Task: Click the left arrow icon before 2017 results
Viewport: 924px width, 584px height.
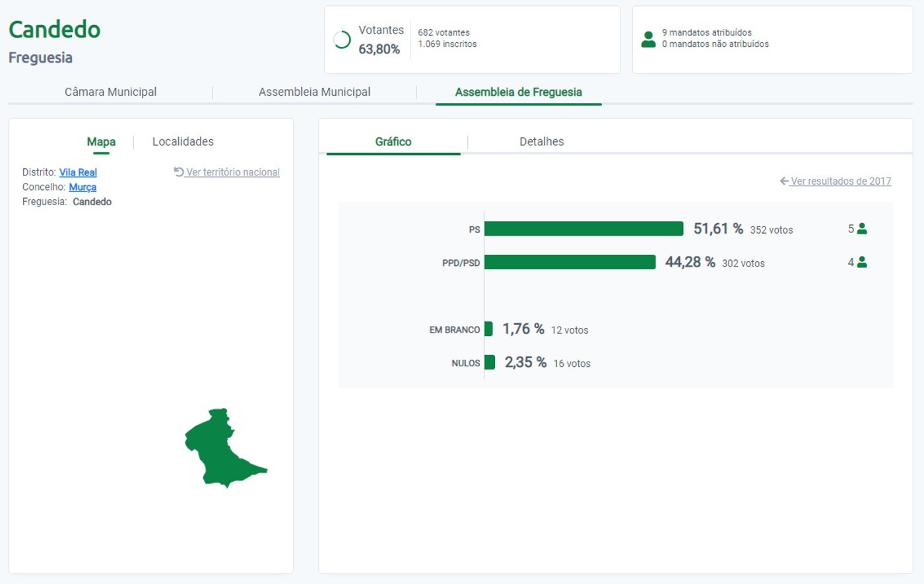Action: pos(784,181)
